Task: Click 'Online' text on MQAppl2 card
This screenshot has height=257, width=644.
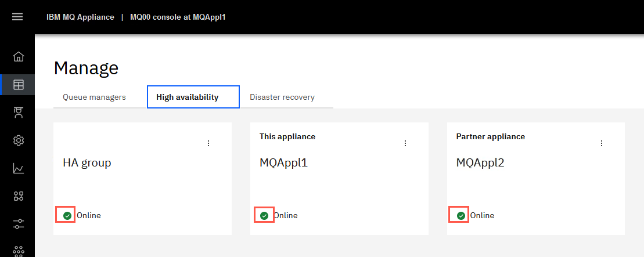Action: click(x=482, y=216)
